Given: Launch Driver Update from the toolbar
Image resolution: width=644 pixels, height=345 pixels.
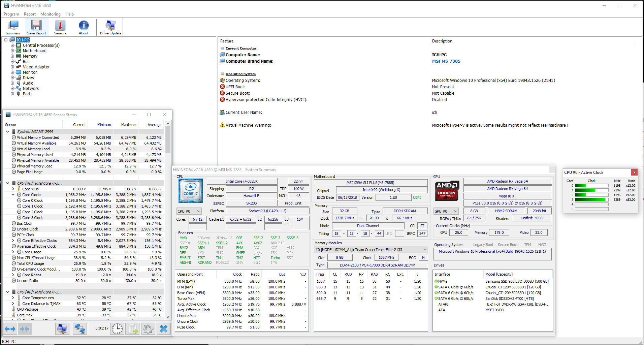Looking at the screenshot, I should point(110,27).
